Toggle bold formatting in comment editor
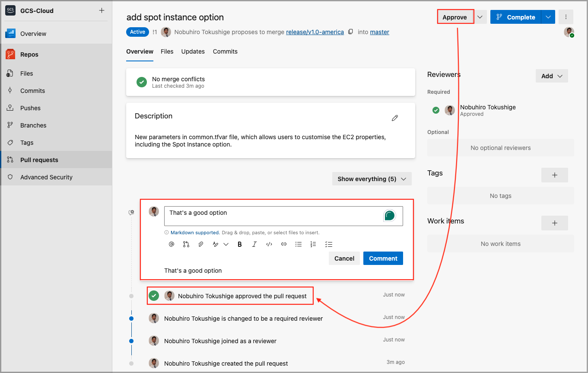This screenshot has width=588, height=373. coord(240,244)
